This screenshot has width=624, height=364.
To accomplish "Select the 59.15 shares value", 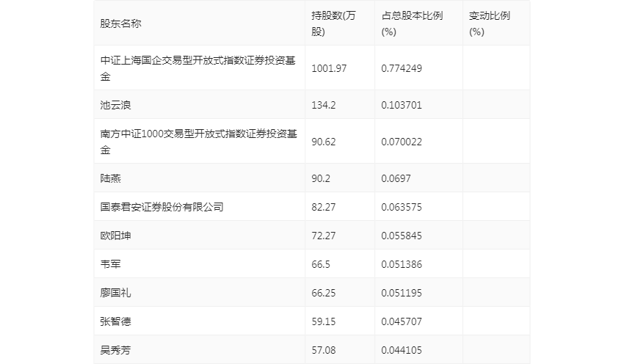I will tap(323, 321).
